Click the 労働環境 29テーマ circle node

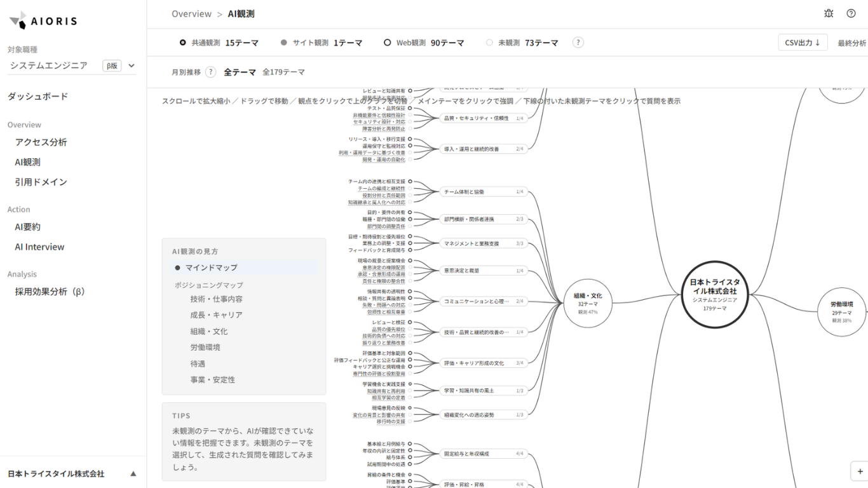[841, 311]
